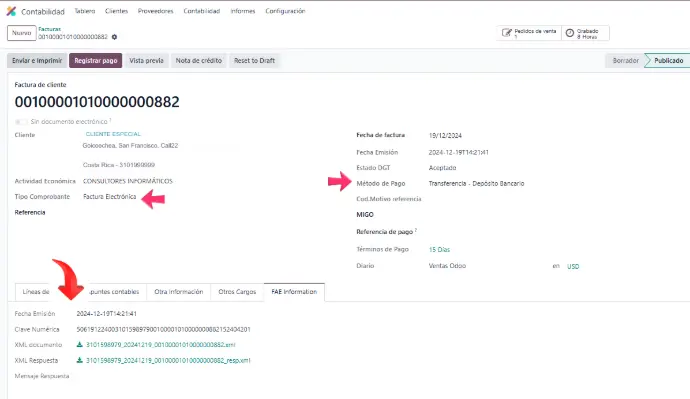Open the Pedidos de venta smart button

pyautogui.click(x=529, y=33)
